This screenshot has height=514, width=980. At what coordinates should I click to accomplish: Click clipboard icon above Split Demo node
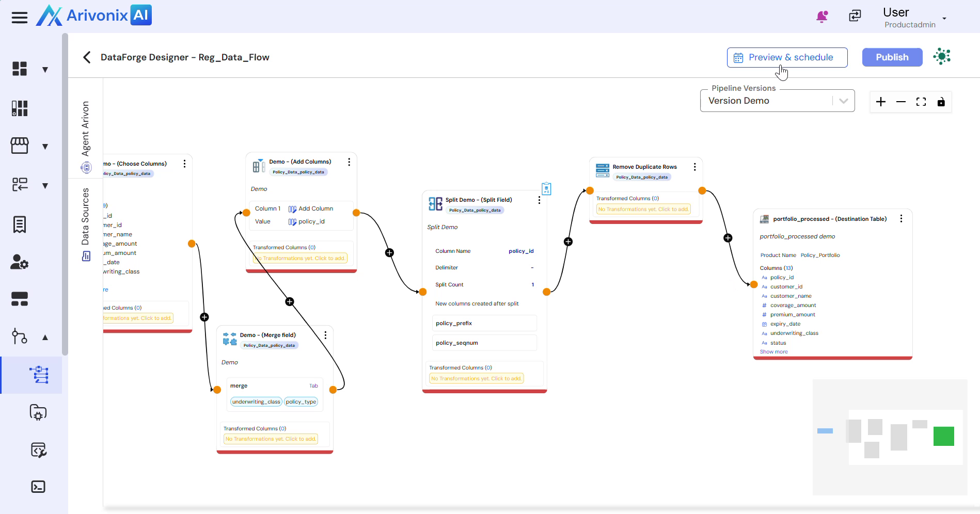pyautogui.click(x=546, y=189)
